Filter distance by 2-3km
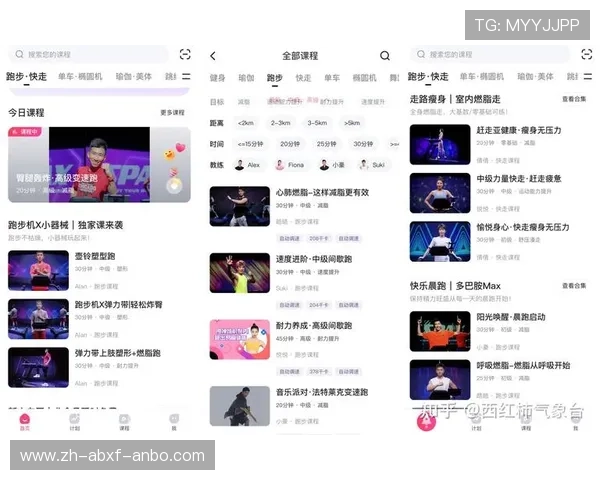Screen dimensions: 600x480 point(280,123)
